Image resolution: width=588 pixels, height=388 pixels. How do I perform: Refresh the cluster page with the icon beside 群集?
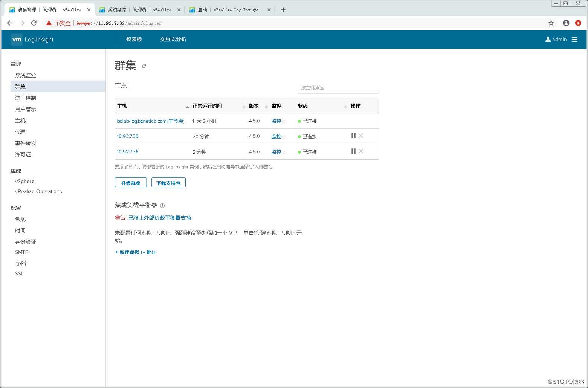coord(144,66)
